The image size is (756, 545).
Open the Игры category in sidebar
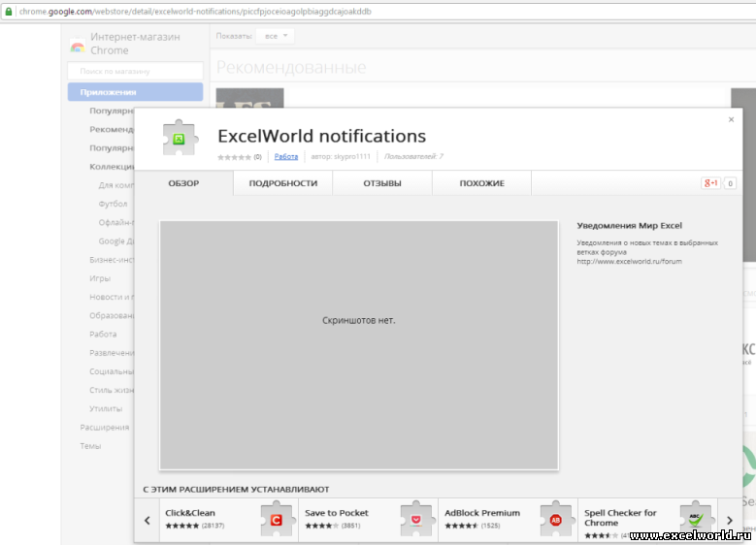coord(100,278)
